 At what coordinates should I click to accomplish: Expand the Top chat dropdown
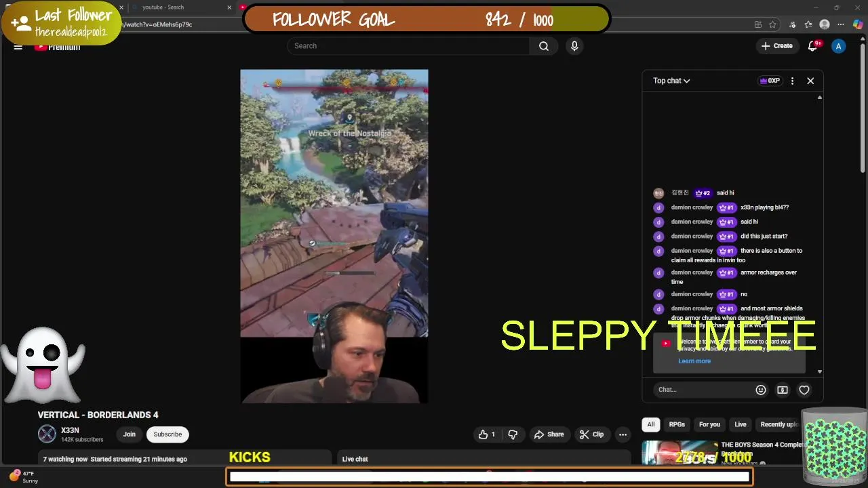point(671,81)
